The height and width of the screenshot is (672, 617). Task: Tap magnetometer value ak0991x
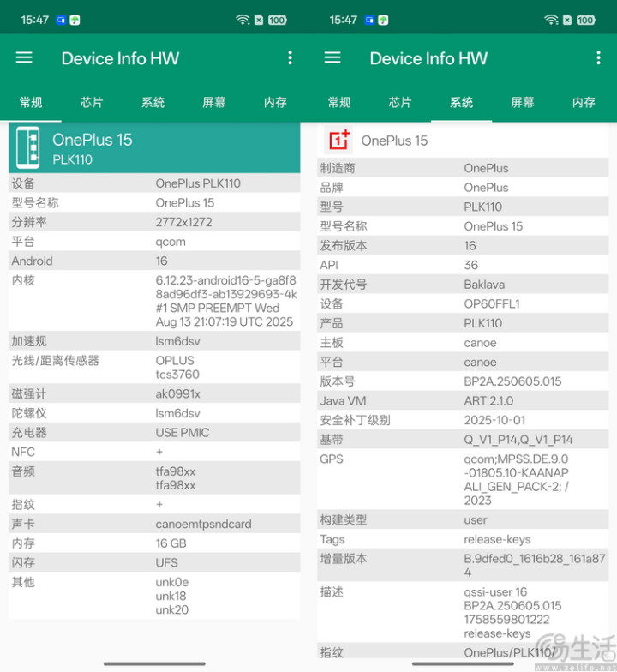click(178, 394)
